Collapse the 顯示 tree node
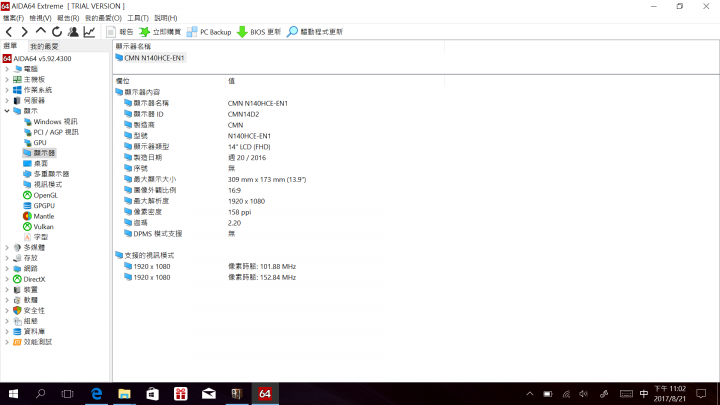 [x=7, y=111]
